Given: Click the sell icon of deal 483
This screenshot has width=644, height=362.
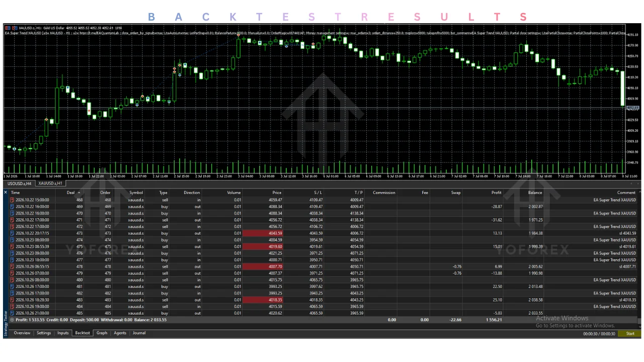Looking at the screenshot, I should [x=12, y=300].
